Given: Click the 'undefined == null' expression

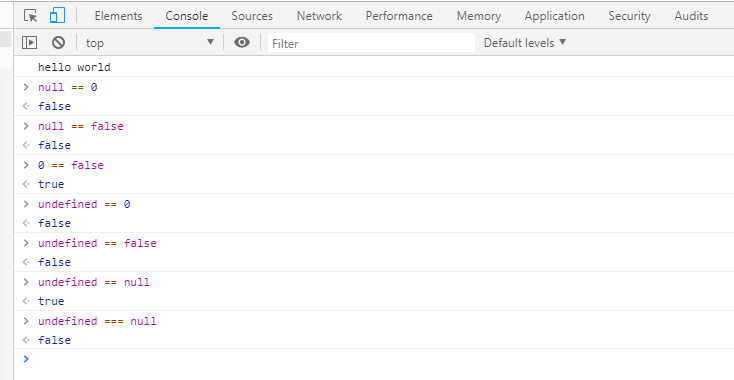Looking at the screenshot, I should pos(94,282).
